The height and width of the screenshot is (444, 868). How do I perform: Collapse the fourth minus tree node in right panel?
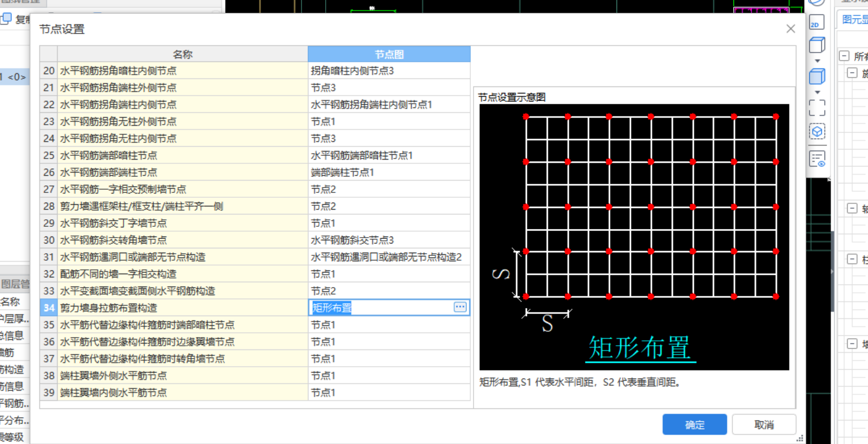pos(852,259)
